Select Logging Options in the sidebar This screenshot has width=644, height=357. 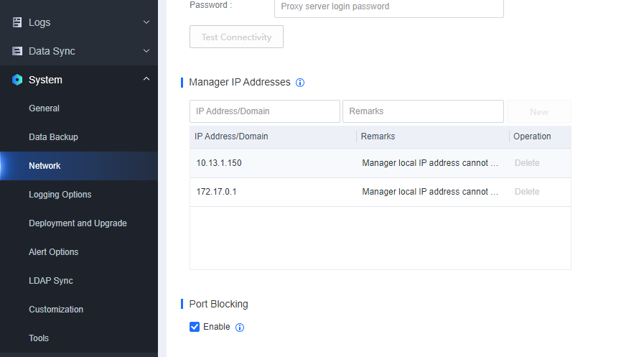(x=60, y=195)
